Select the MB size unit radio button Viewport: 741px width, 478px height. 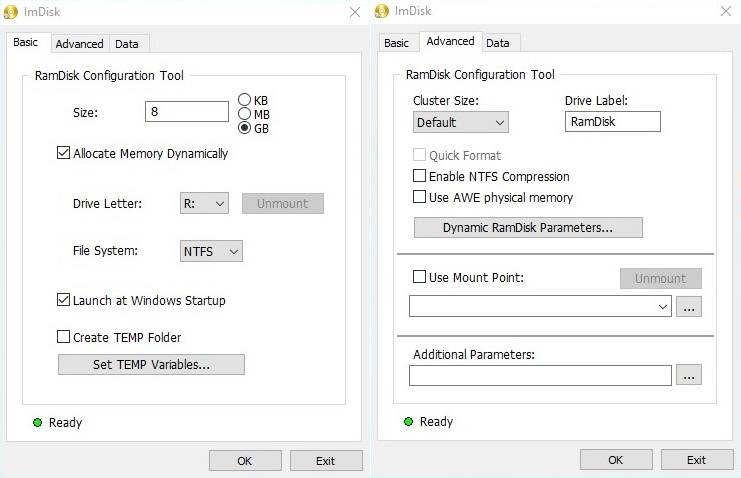tap(244, 114)
